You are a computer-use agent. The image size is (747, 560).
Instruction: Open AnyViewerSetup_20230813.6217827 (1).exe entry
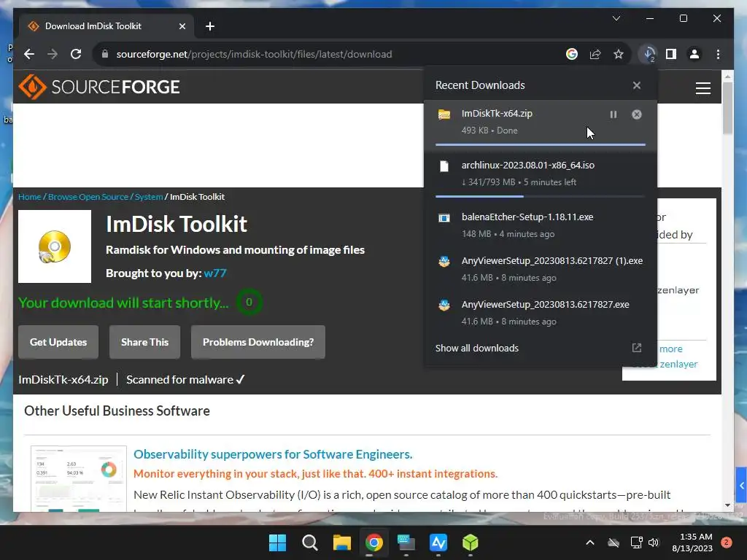click(x=541, y=268)
